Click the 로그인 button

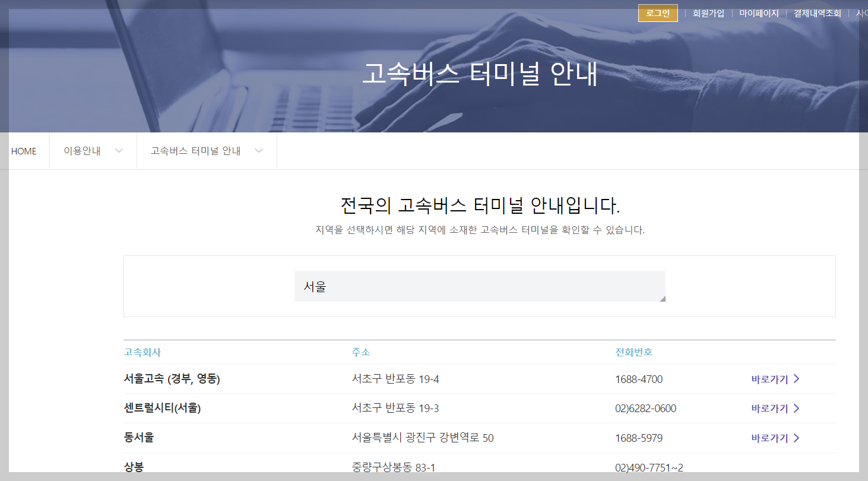(657, 12)
